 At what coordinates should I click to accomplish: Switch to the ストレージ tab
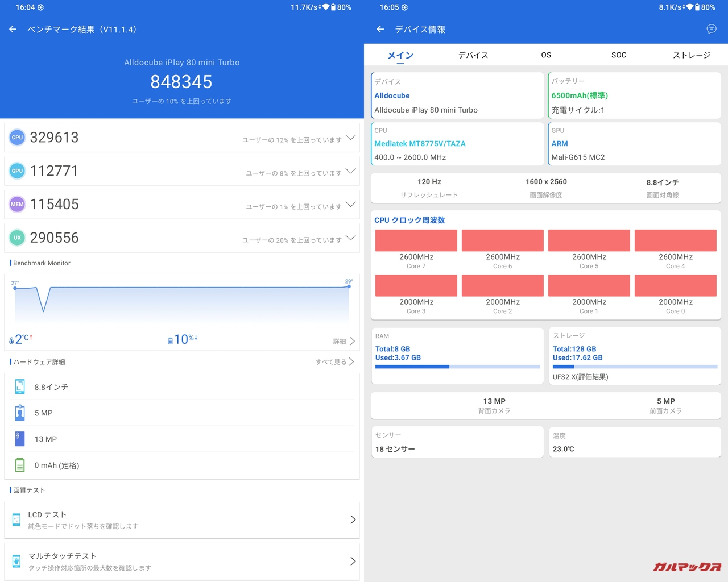click(692, 55)
